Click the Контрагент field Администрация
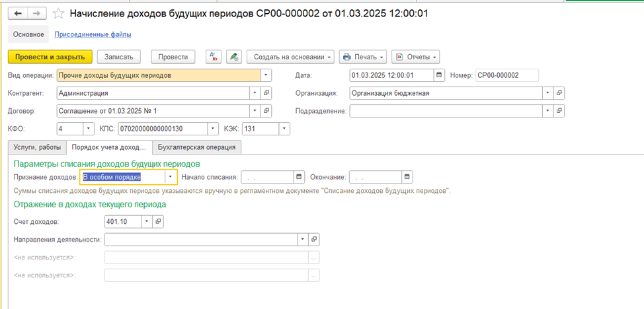 [153, 93]
